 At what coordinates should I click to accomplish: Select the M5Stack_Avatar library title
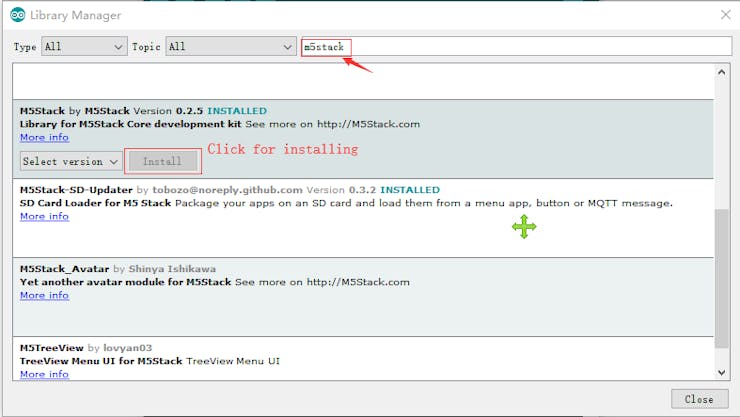(64, 269)
